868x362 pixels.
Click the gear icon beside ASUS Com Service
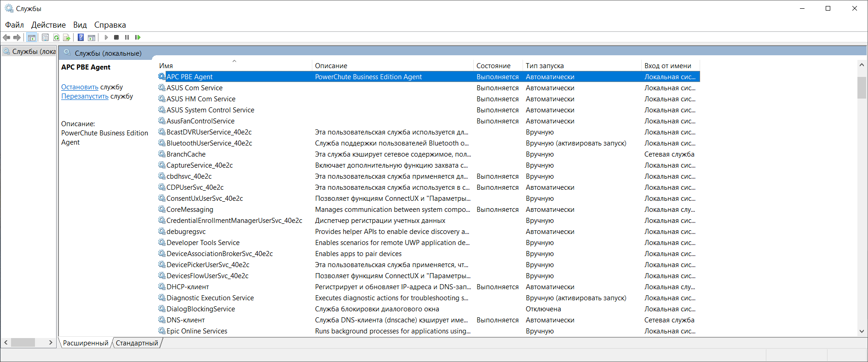tap(162, 88)
